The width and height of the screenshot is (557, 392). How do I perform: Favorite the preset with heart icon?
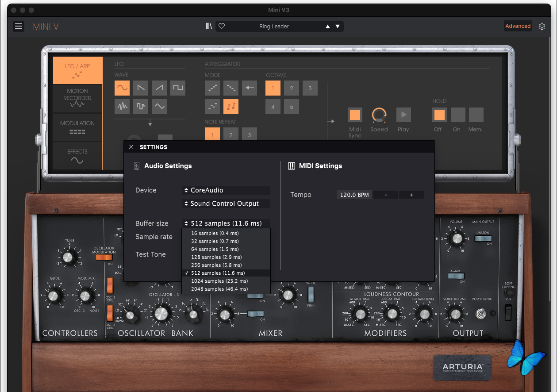222,27
